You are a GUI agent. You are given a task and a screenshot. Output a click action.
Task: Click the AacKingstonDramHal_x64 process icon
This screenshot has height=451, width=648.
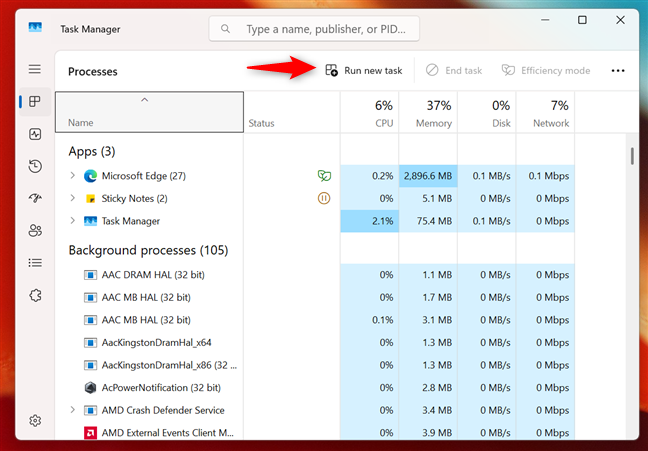(90, 343)
